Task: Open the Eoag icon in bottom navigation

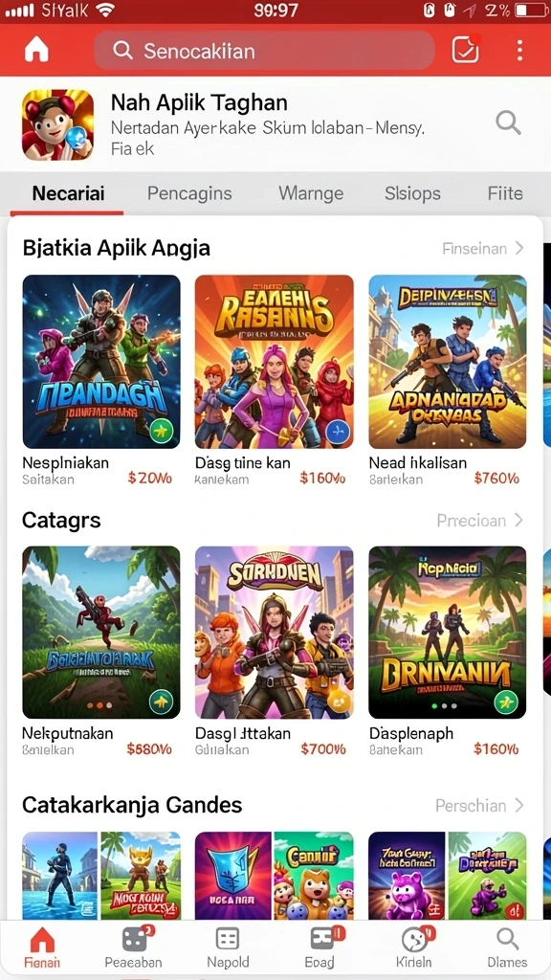Action: [323, 939]
